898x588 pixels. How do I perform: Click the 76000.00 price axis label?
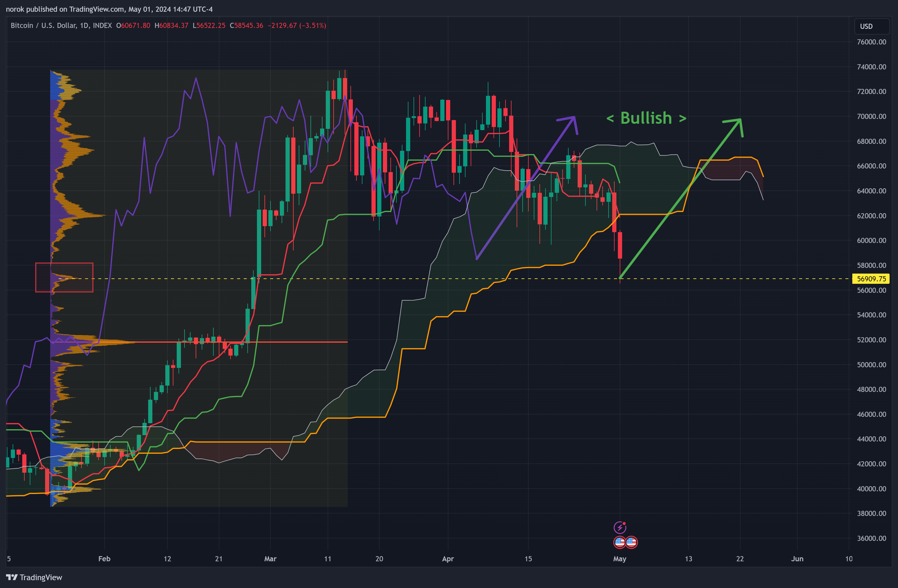click(x=871, y=42)
